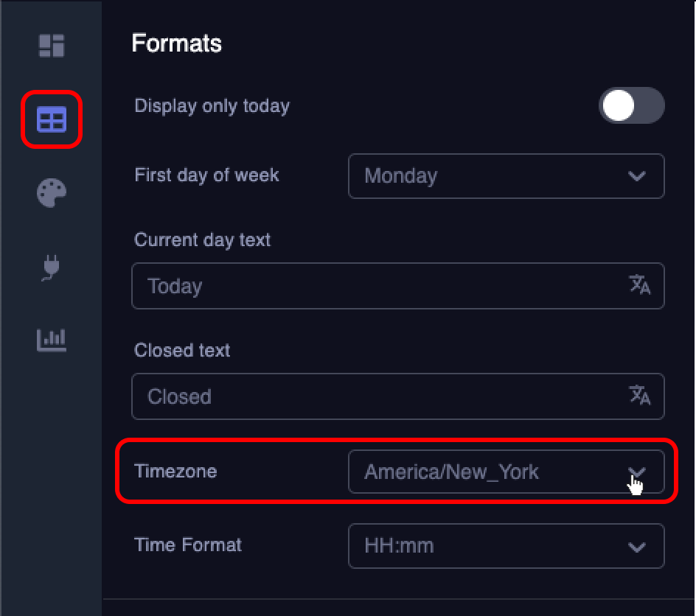Image resolution: width=696 pixels, height=616 pixels.
Task: Select the table grid sidebar icon
Action: point(52,119)
